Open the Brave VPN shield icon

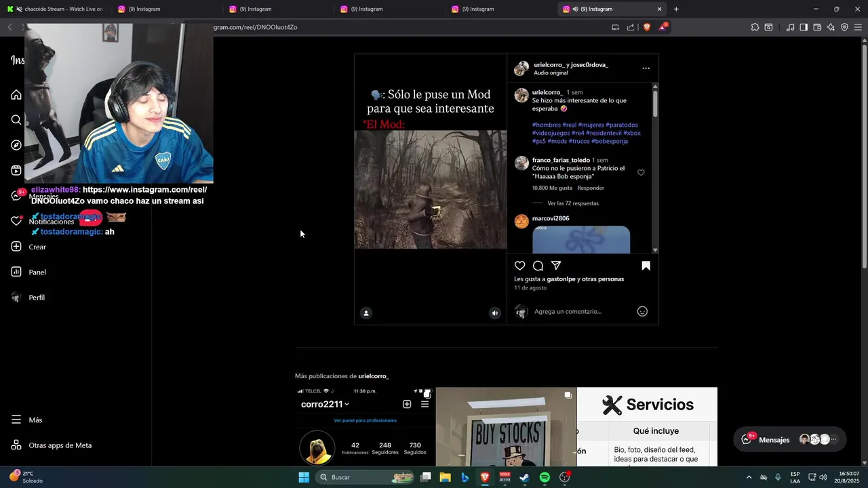(844, 27)
